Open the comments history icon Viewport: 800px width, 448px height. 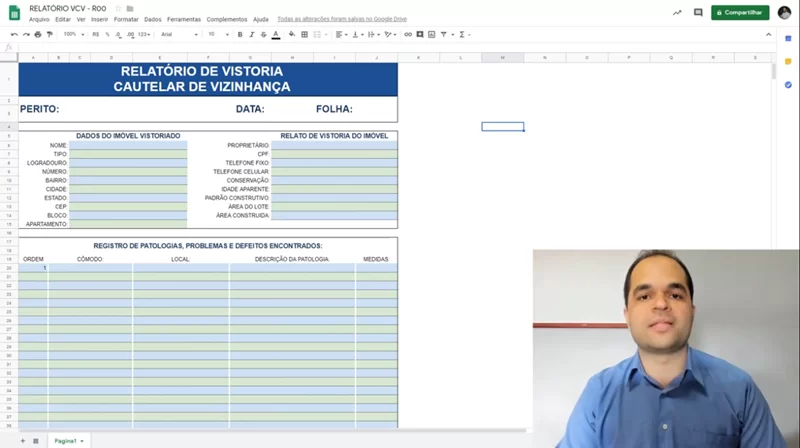click(698, 13)
